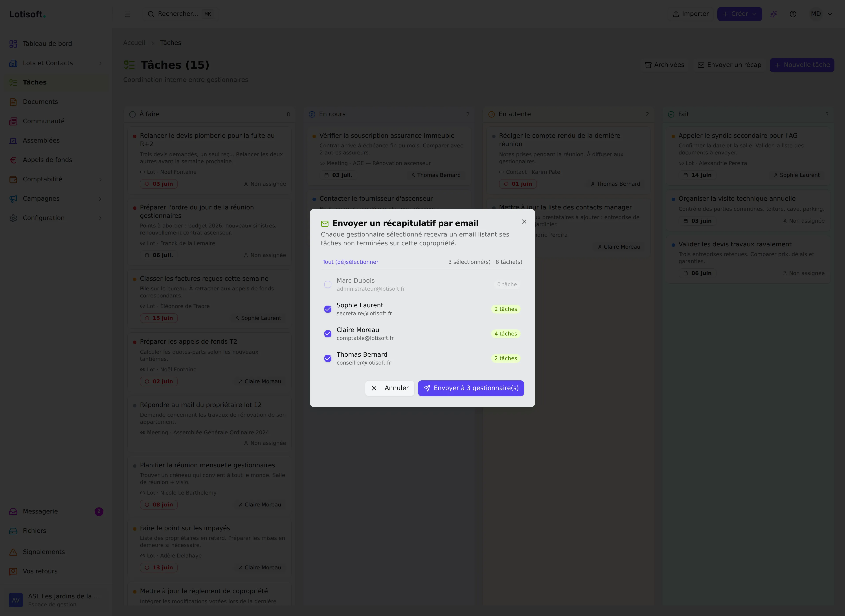
Task: Expand Comptabilité chevron
Action: pyautogui.click(x=100, y=179)
